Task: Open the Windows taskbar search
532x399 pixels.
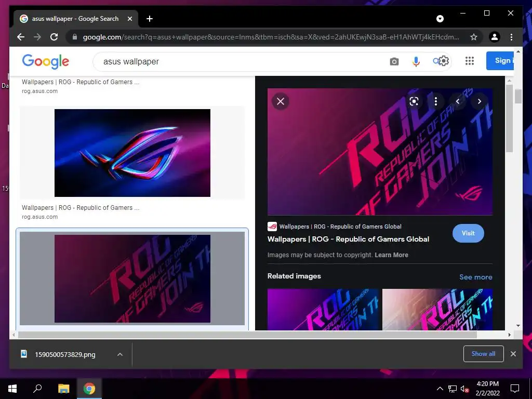Action: 37,388
